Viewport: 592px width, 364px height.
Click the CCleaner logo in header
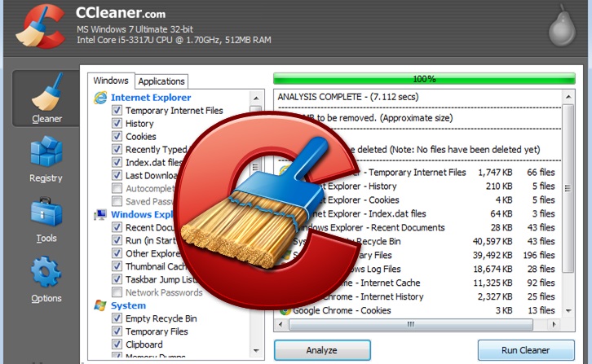click(41, 27)
